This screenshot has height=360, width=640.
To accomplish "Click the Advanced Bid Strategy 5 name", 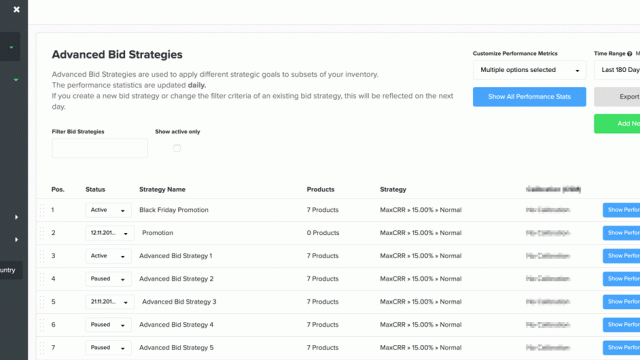I will [176, 348].
